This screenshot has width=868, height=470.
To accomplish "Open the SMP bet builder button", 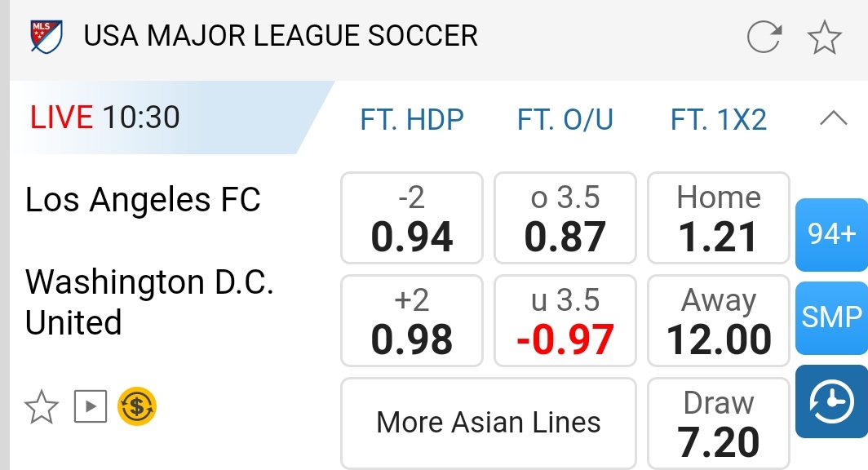I will (831, 317).
